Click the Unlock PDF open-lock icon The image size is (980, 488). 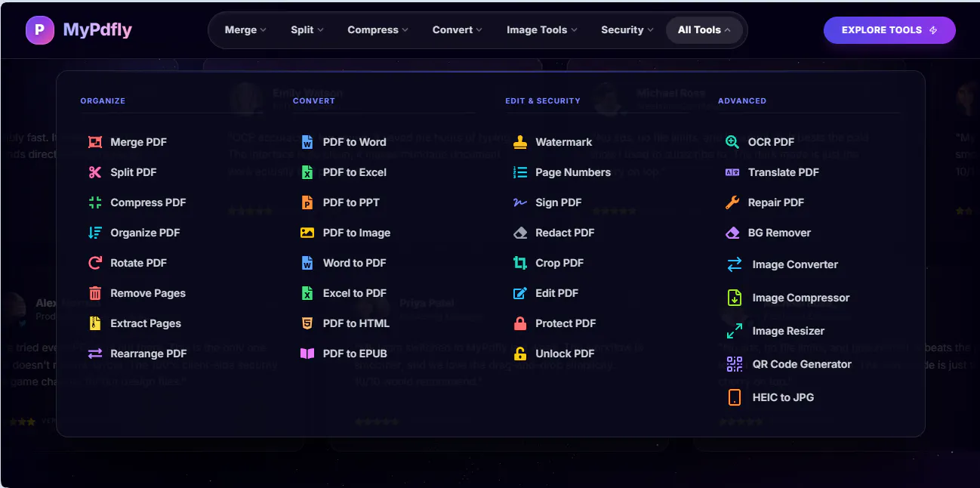point(520,354)
